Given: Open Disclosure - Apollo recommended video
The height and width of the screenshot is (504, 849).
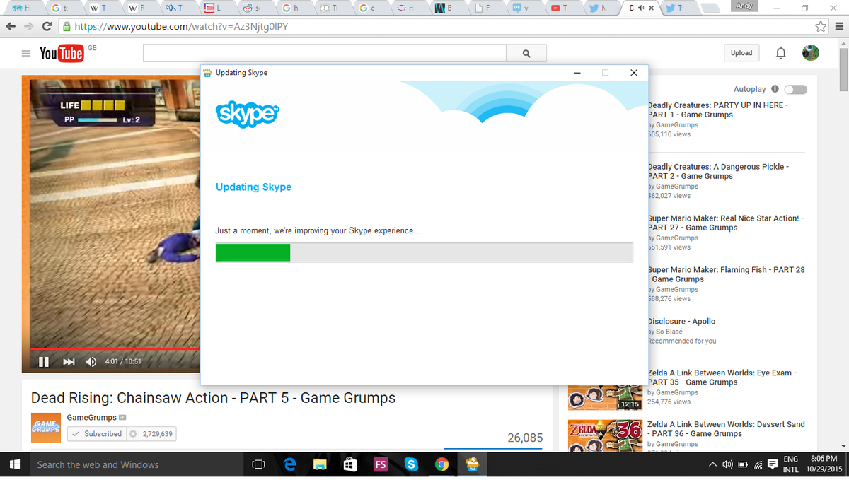Looking at the screenshot, I should pyautogui.click(x=681, y=321).
